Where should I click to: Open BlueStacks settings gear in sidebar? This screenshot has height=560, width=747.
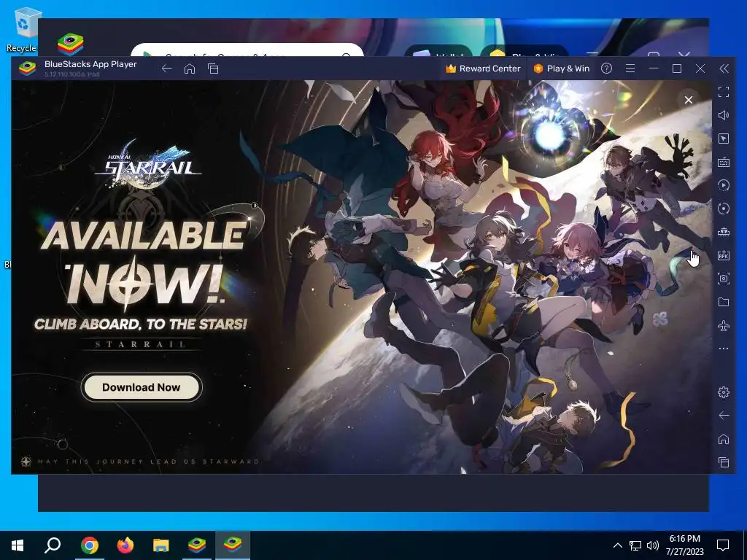[x=724, y=392]
